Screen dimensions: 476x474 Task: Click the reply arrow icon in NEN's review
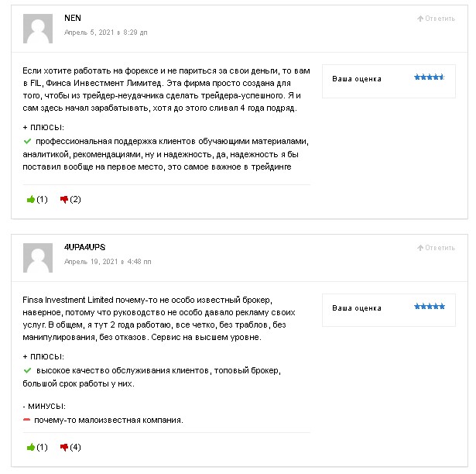point(420,18)
